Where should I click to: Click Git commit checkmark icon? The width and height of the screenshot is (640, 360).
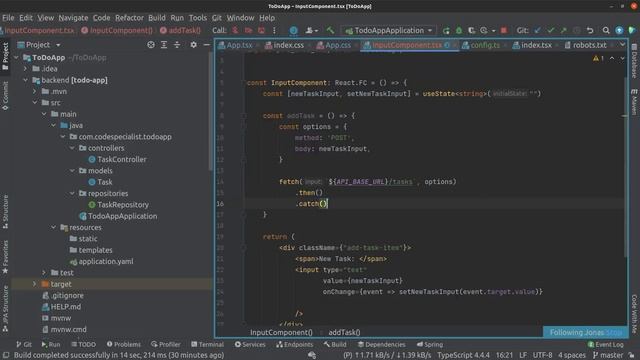[551, 30]
